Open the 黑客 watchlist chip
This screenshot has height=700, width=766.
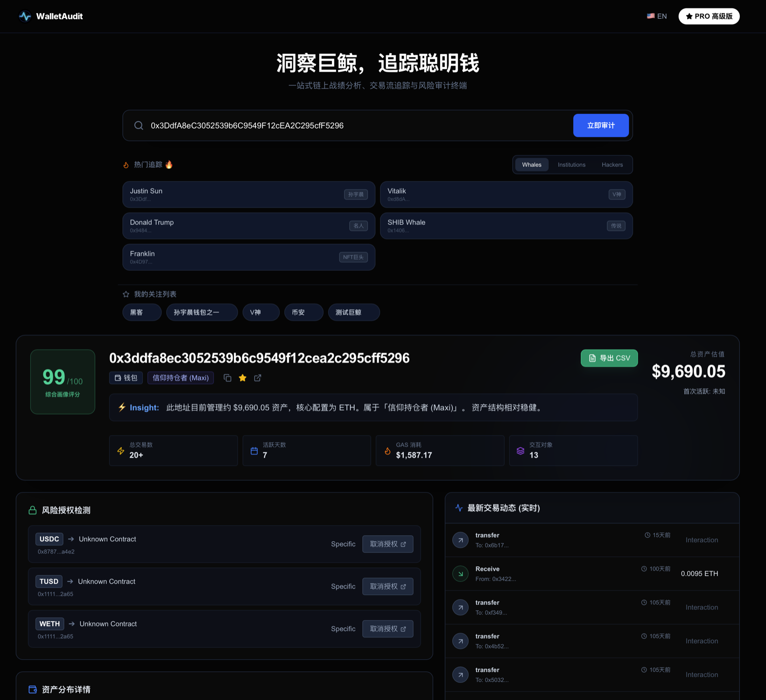point(142,312)
